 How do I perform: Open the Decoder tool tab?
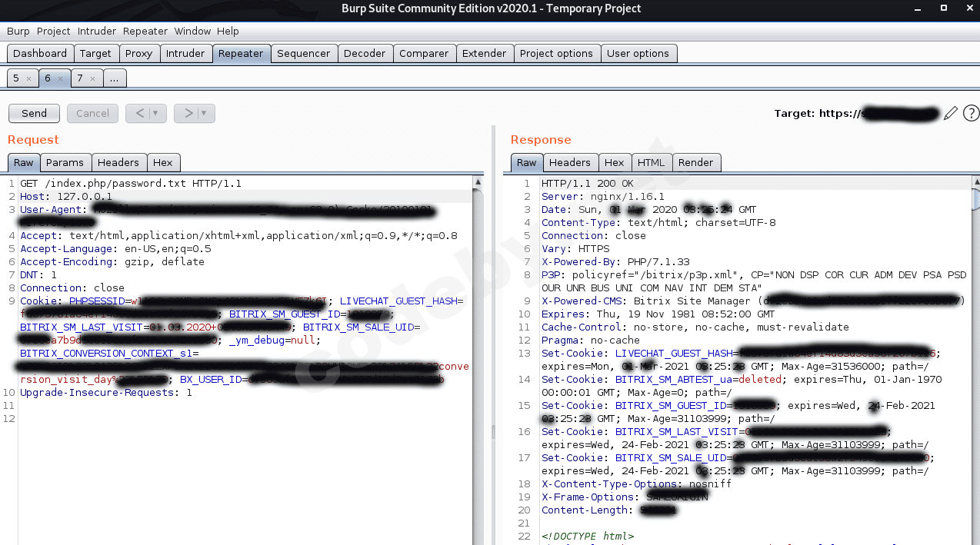tap(365, 53)
